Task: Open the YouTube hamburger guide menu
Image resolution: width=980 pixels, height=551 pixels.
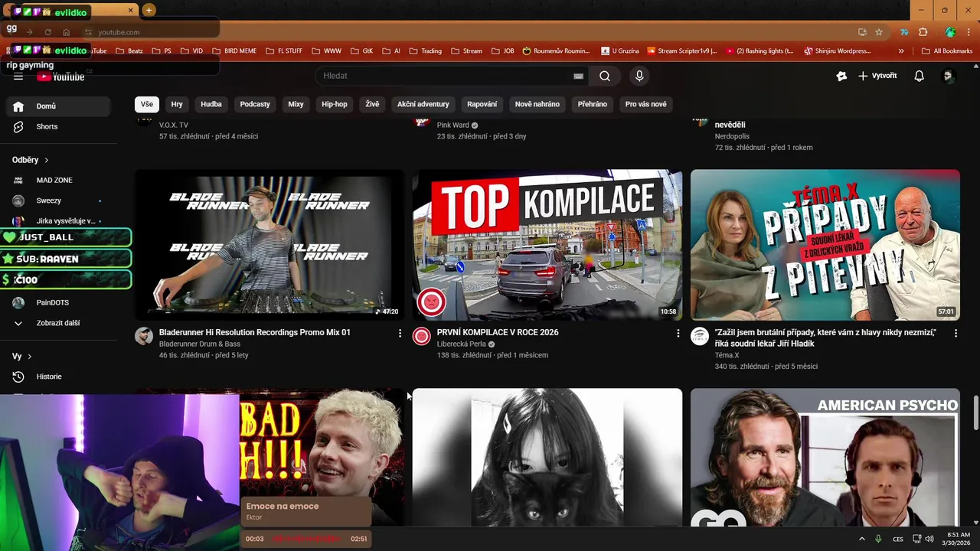Action: tap(18, 77)
